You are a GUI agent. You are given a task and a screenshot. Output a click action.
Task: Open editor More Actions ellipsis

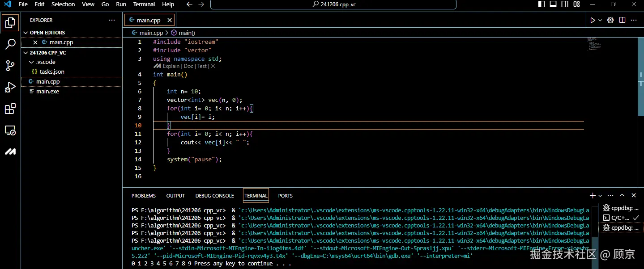(x=634, y=20)
